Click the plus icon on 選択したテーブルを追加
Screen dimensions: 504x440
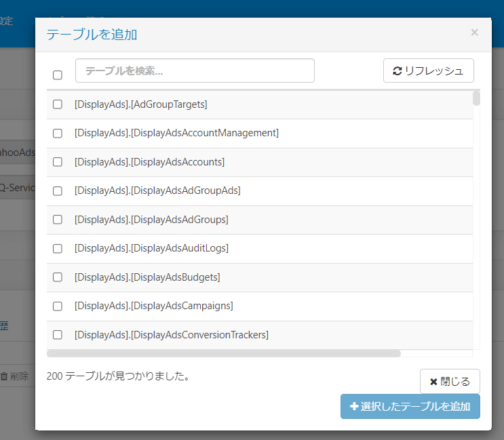pos(354,407)
